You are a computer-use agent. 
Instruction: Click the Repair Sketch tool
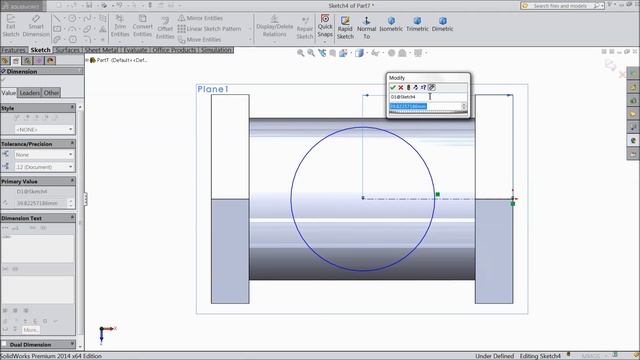coord(305,28)
